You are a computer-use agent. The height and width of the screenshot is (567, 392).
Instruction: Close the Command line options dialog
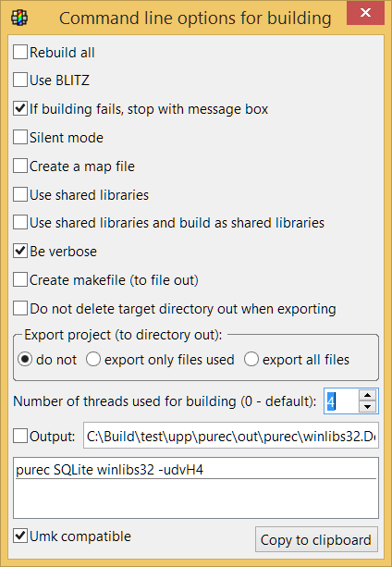tap(365, 13)
